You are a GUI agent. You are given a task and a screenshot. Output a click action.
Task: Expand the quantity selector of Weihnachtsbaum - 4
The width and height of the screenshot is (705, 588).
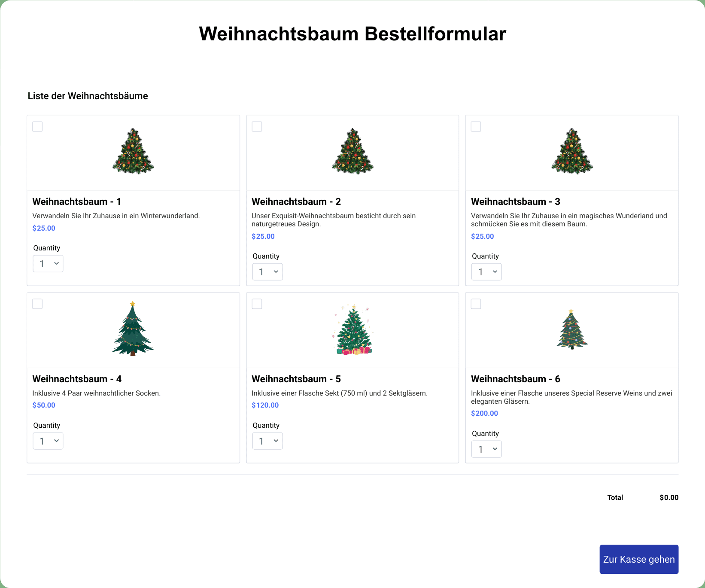pos(48,441)
